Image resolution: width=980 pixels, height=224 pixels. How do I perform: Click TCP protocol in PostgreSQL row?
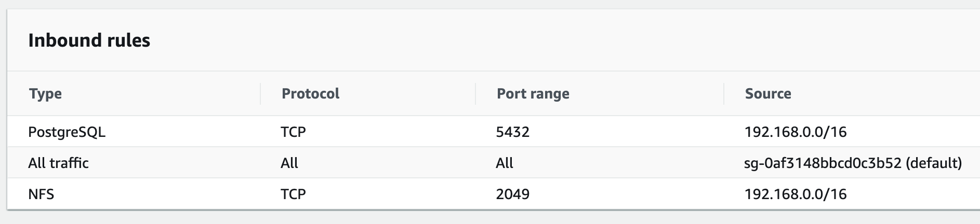point(293,132)
